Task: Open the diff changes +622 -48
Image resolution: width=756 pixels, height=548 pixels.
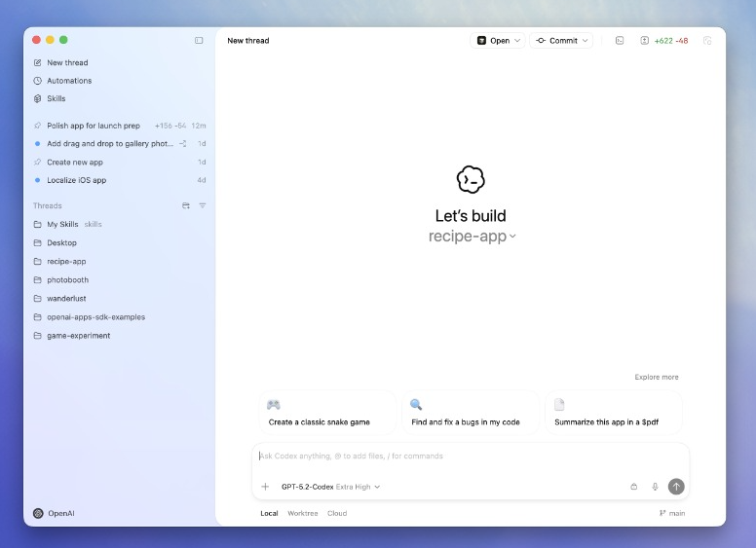Action: [664, 41]
